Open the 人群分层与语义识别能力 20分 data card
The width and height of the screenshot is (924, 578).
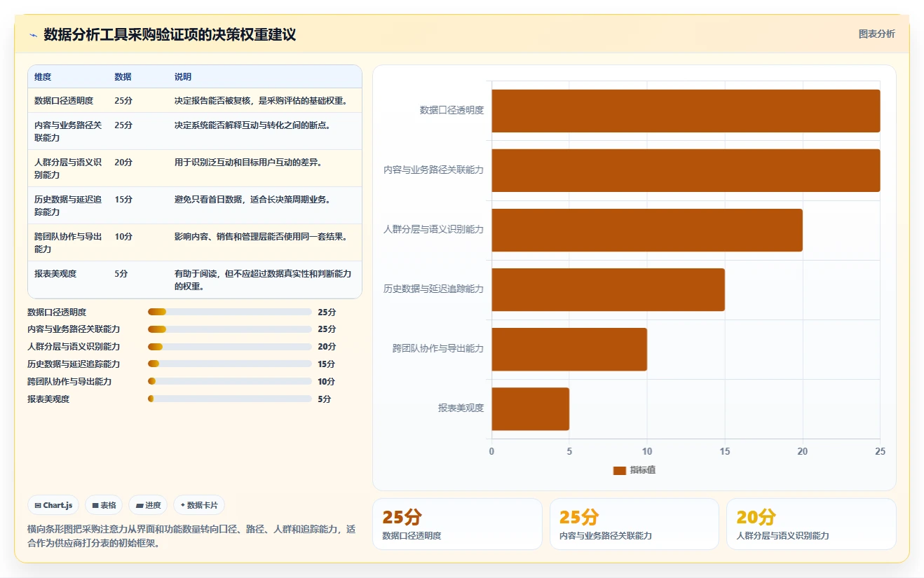(811, 524)
